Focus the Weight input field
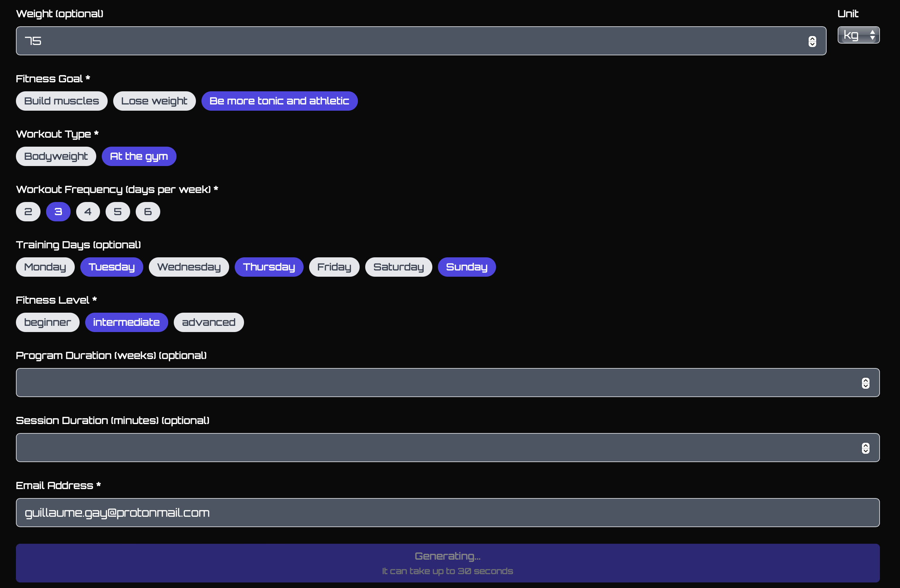900x588 pixels. (x=408, y=41)
